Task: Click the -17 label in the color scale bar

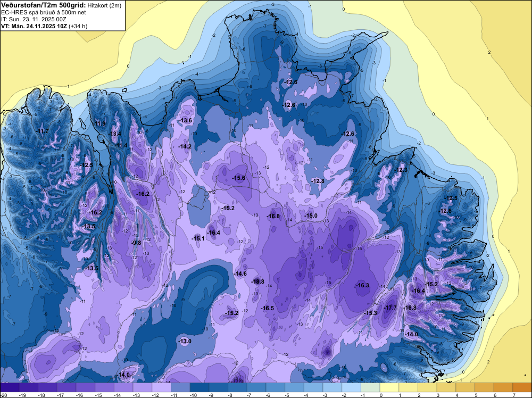Action: coord(61,395)
